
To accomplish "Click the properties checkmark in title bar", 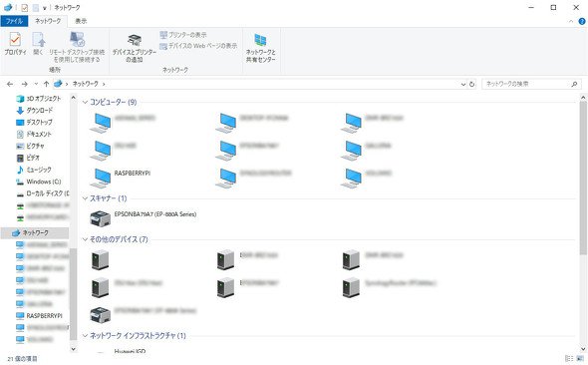I will click(x=24, y=8).
